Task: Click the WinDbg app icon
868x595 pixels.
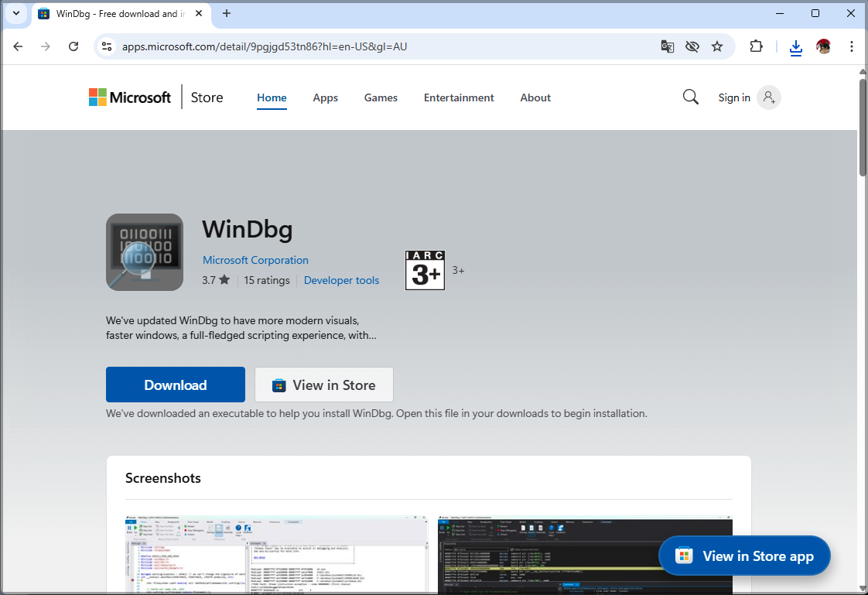Action: coord(145,252)
